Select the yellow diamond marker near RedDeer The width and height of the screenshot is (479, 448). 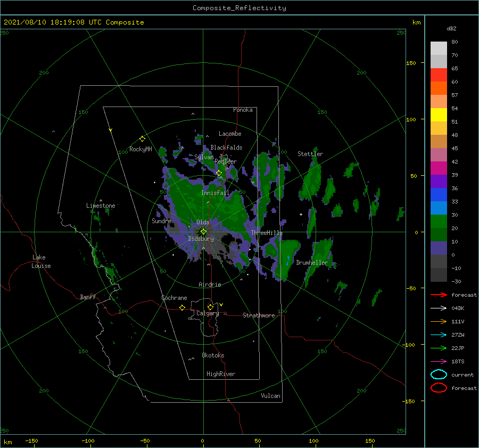click(219, 173)
